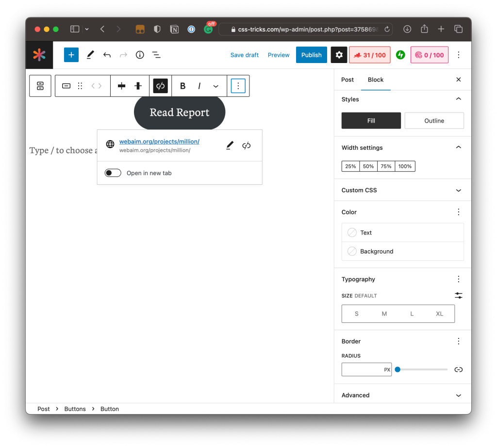Change vertical alignment of the button
The width and height of the screenshot is (497, 448).
click(138, 86)
